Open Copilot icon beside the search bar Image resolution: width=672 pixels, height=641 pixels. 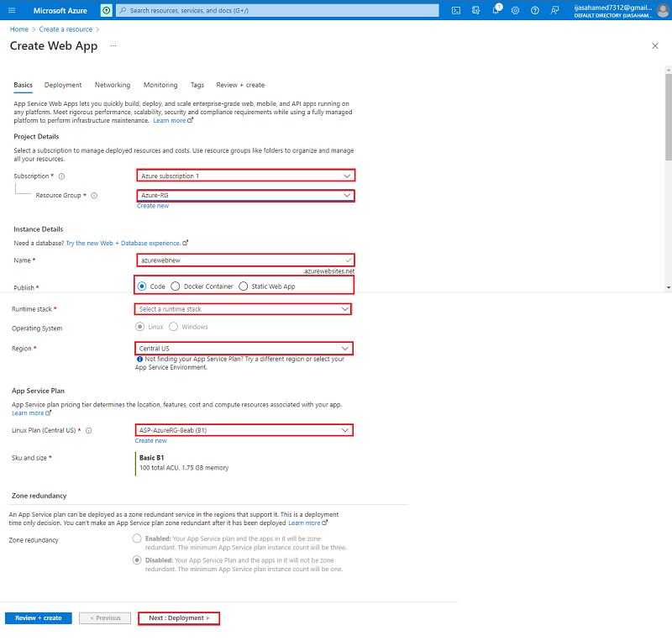(x=105, y=10)
